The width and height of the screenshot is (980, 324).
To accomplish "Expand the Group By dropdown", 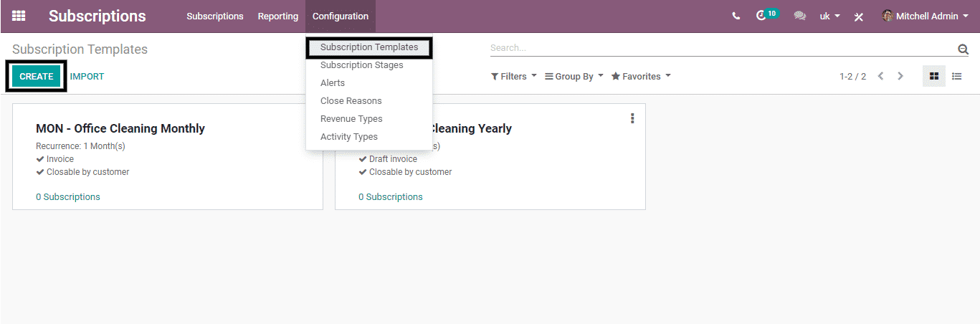I will (574, 76).
